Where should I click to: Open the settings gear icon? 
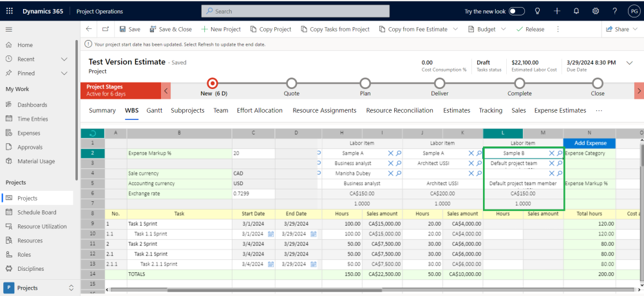pyautogui.click(x=596, y=11)
